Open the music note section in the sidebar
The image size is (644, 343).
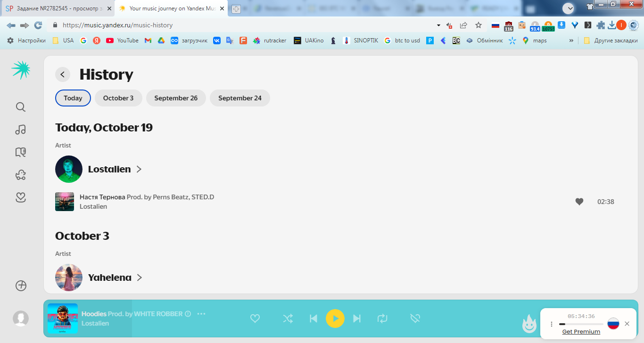click(21, 130)
